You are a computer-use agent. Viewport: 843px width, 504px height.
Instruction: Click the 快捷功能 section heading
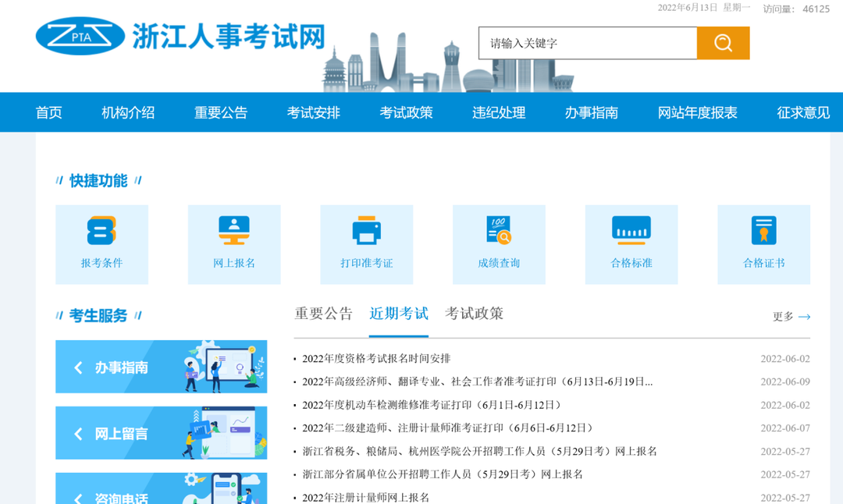click(98, 180)
